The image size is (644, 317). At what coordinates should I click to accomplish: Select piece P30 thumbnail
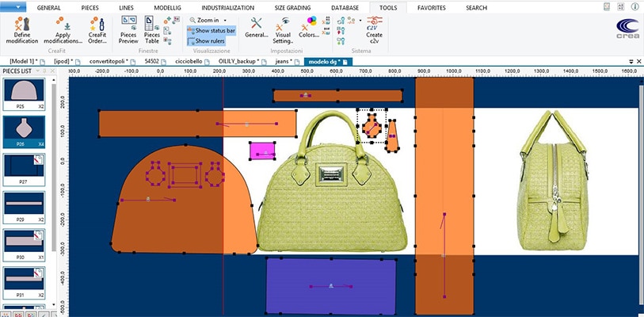(24, 246)
